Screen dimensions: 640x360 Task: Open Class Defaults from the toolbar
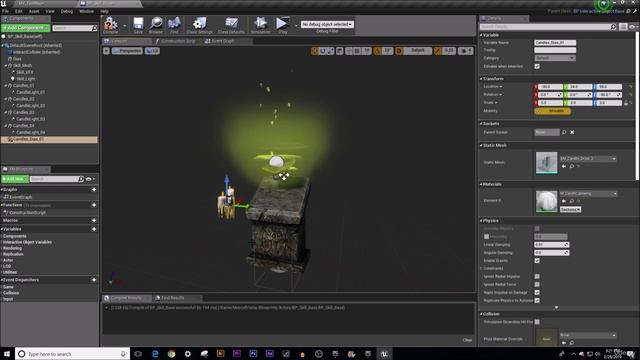pyautogui.click(x=231, y=24)
